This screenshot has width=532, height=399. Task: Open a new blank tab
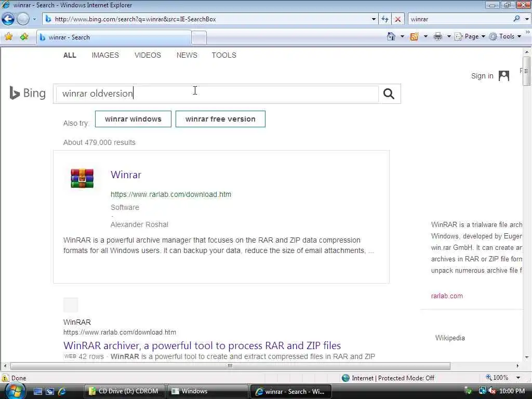point(199,37)
